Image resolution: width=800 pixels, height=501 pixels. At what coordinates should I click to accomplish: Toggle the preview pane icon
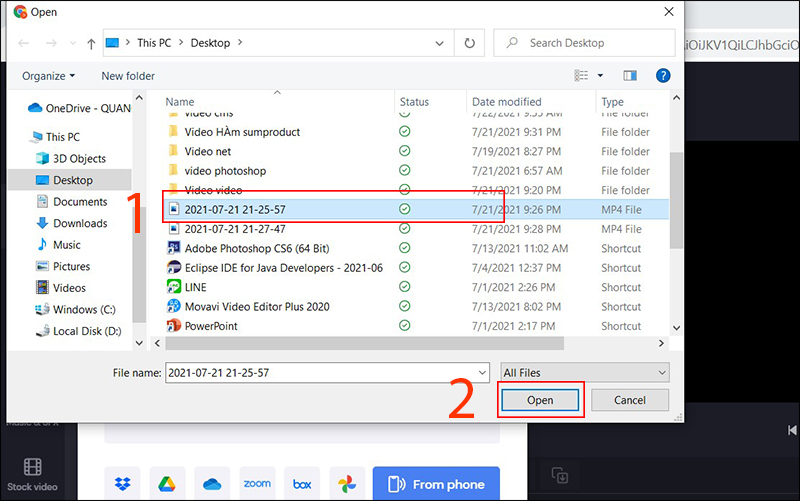click(x=630, y=76)
